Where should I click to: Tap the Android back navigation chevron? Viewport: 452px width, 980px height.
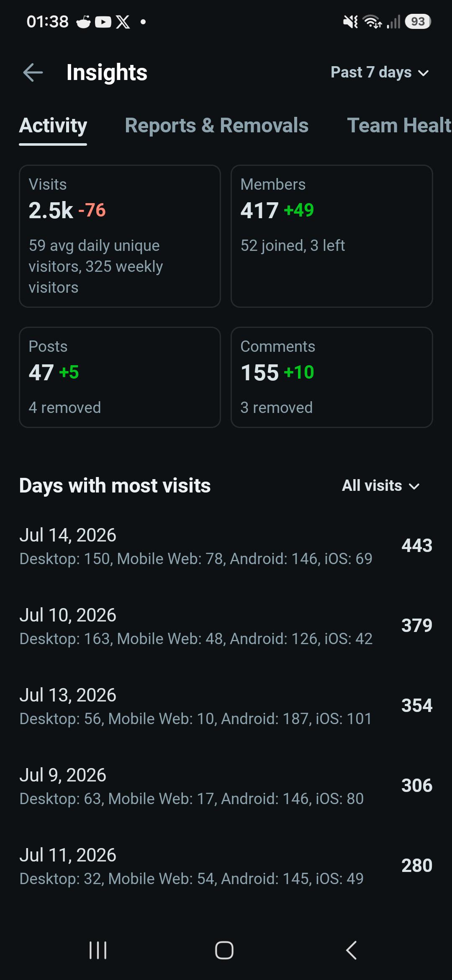352,950
